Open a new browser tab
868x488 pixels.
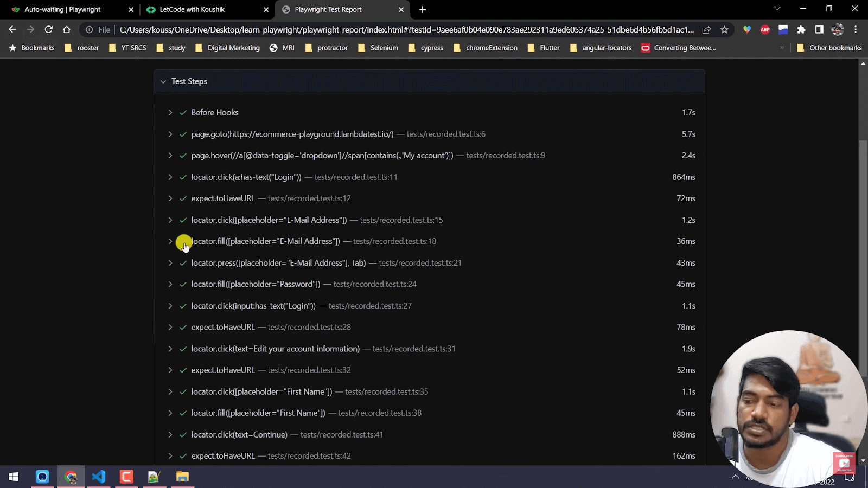point(423,10)
